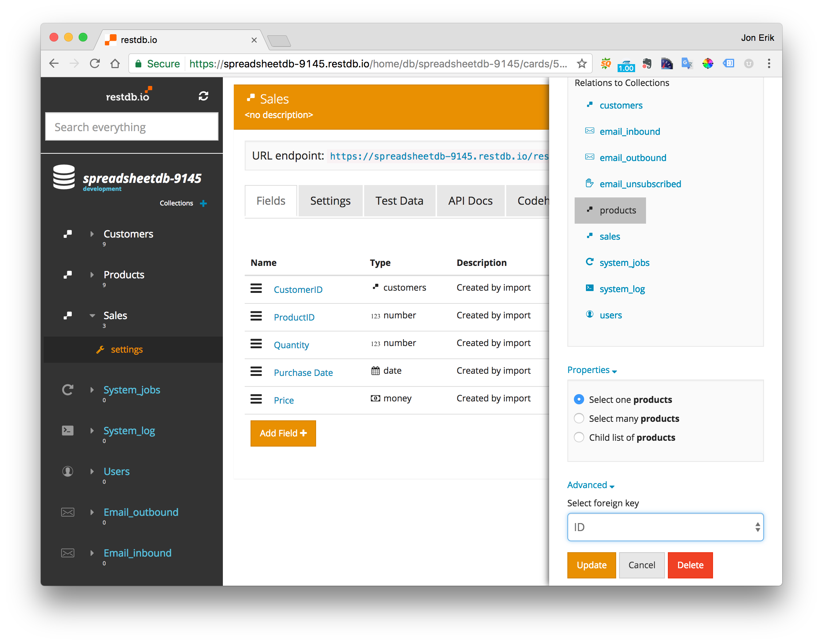The height and width of the screenshot is (644, 823).
Task: Expand the Customers collection in sidebar
Action: tap(94, 234)
